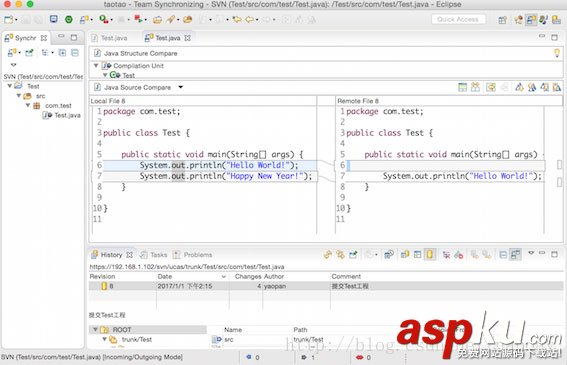Close the active Test.java compare tab
The height and width of the screenshot is (365, 567).
pyautogui.click(x=187, y=38)
